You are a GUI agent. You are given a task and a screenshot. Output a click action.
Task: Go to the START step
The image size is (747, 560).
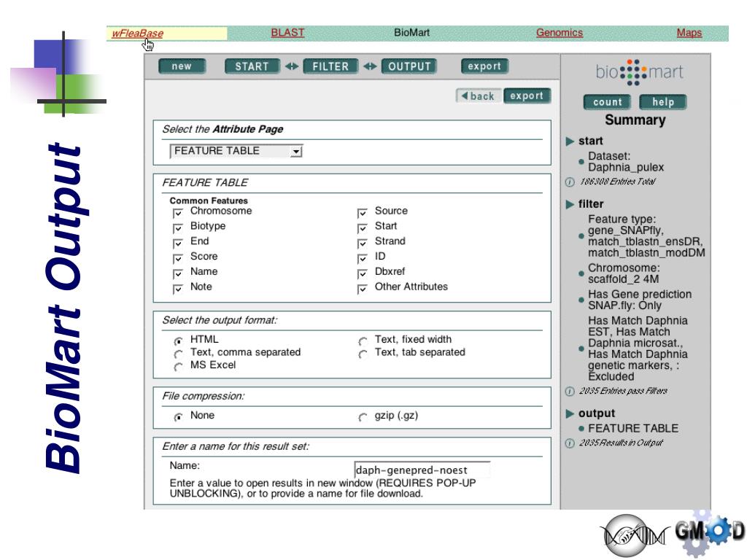coord(252,66)
